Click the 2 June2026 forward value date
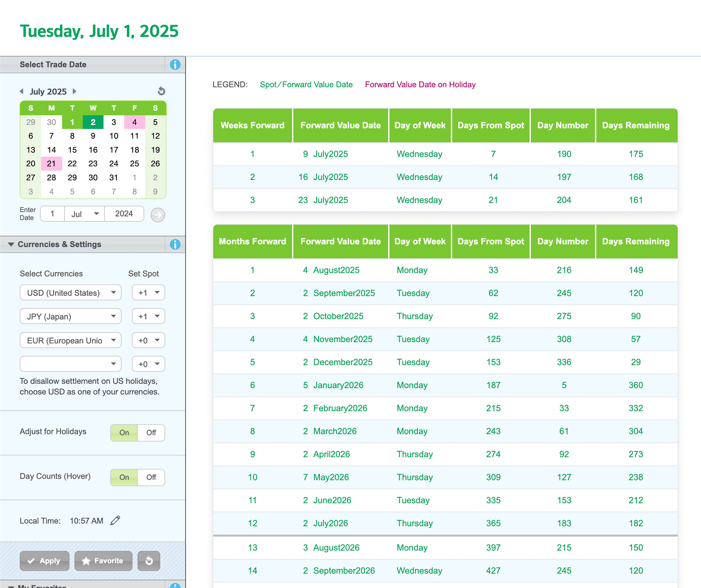 coord(327,500)
